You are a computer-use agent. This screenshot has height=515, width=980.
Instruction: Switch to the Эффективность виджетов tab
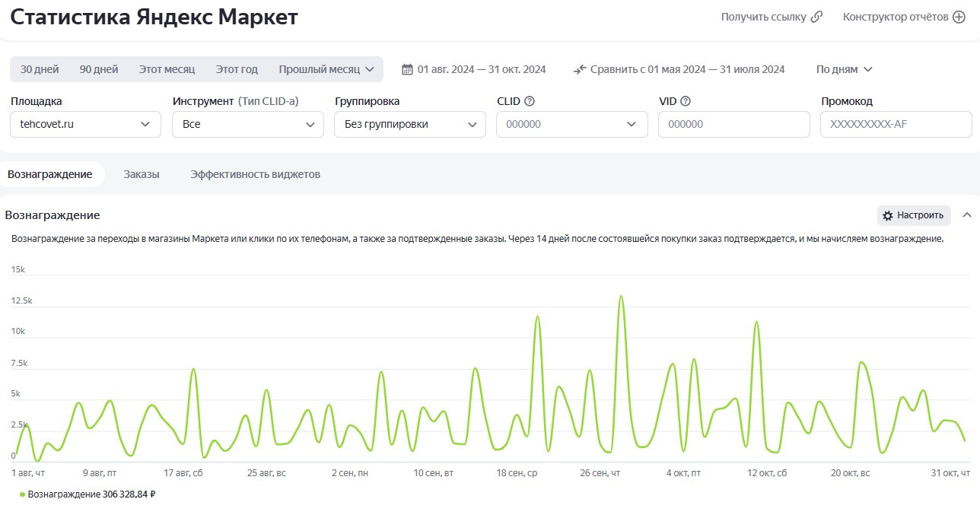(x=256, y=174)
